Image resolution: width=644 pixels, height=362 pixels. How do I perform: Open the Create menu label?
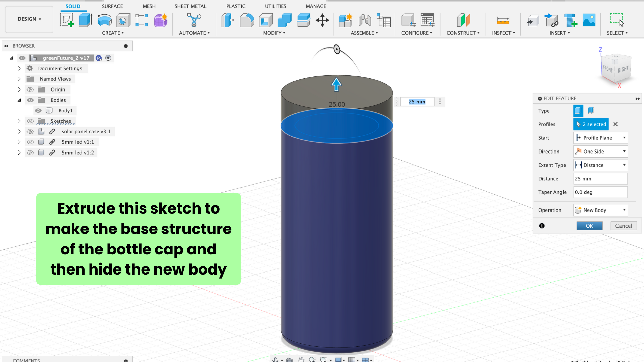click(113, 33)
